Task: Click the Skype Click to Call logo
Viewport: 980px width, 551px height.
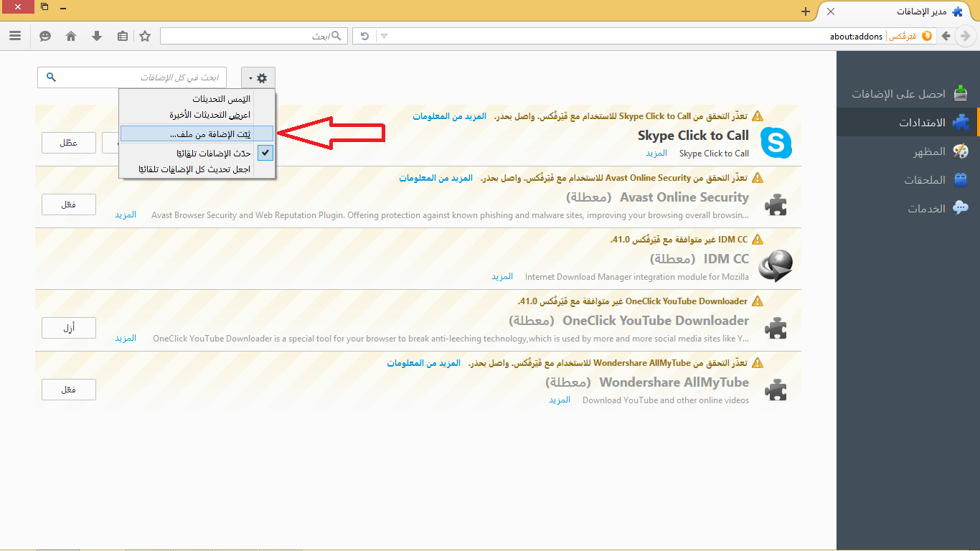Action: (x=776, y=143)
